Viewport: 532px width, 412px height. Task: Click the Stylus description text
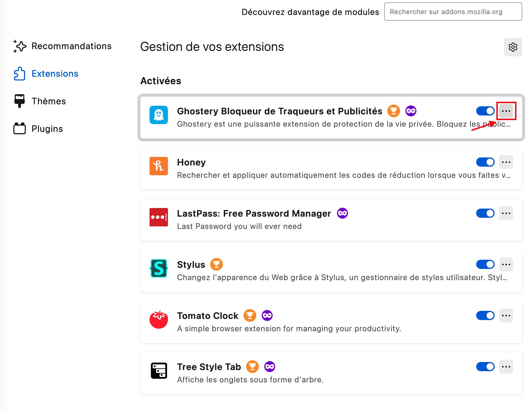[x=342, y=278]
